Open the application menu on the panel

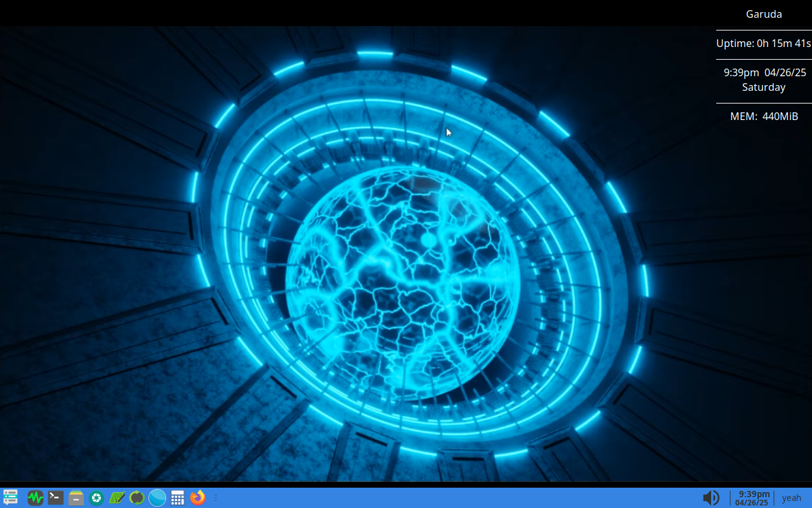10,497
